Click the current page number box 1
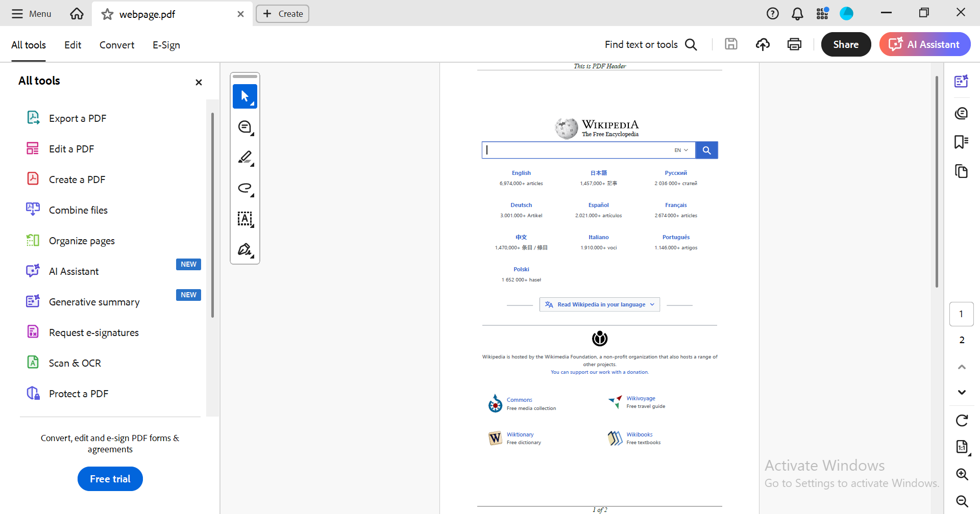 [x=962, y=314]
